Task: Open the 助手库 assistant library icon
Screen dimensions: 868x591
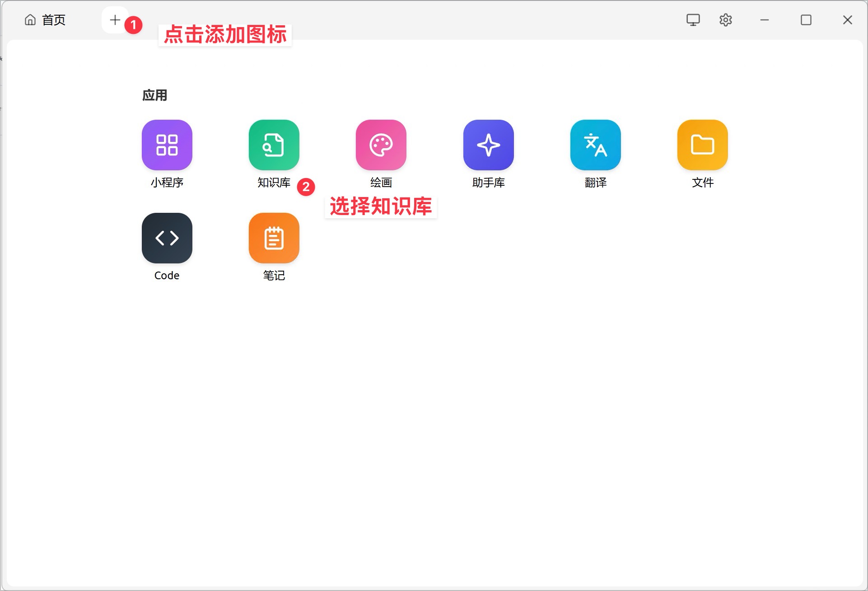Action: 488,145
